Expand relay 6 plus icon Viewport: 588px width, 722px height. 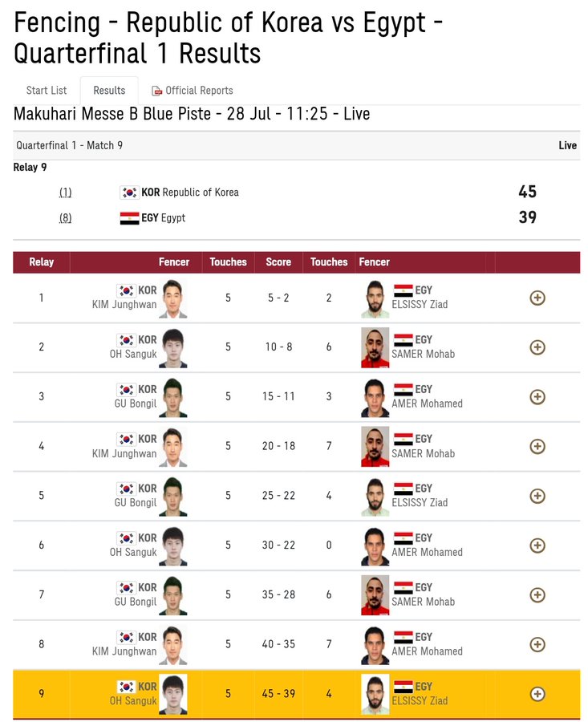click(x=537, y=546)
